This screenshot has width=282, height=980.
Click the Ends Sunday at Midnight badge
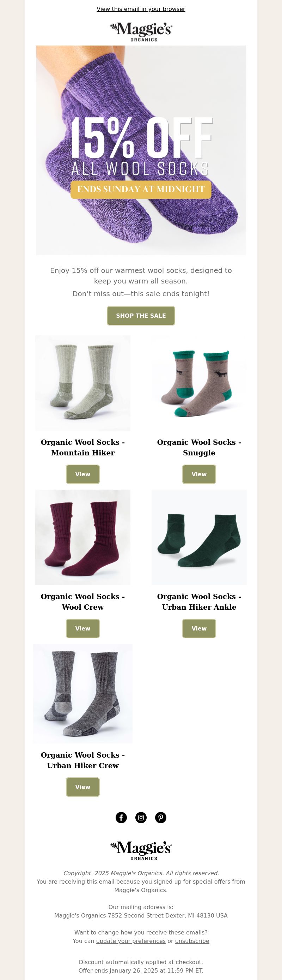point(141,189)
